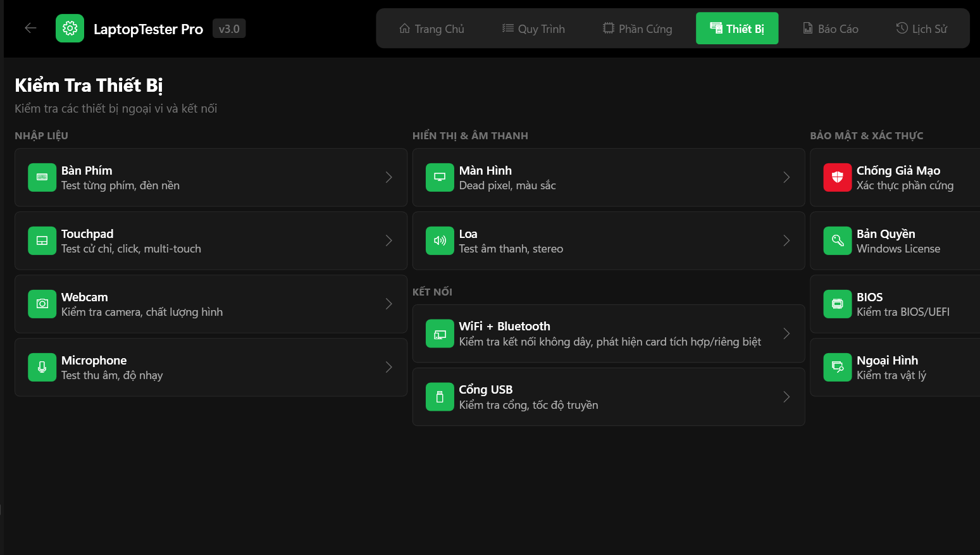980x555 pixels.
Task: Click the Màn Hình monitor icon
Action: pos(440,177)
